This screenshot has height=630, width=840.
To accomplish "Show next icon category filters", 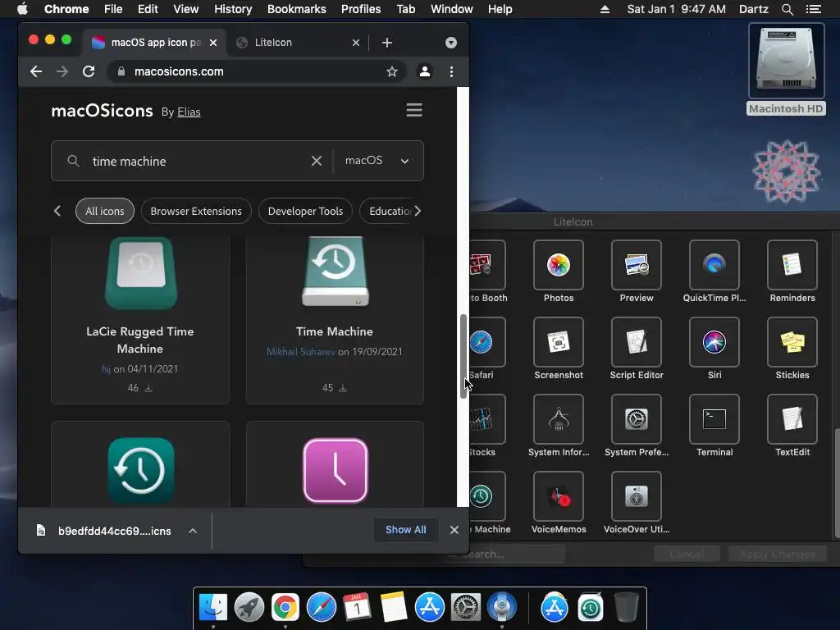I will click(x=418, y=211).
